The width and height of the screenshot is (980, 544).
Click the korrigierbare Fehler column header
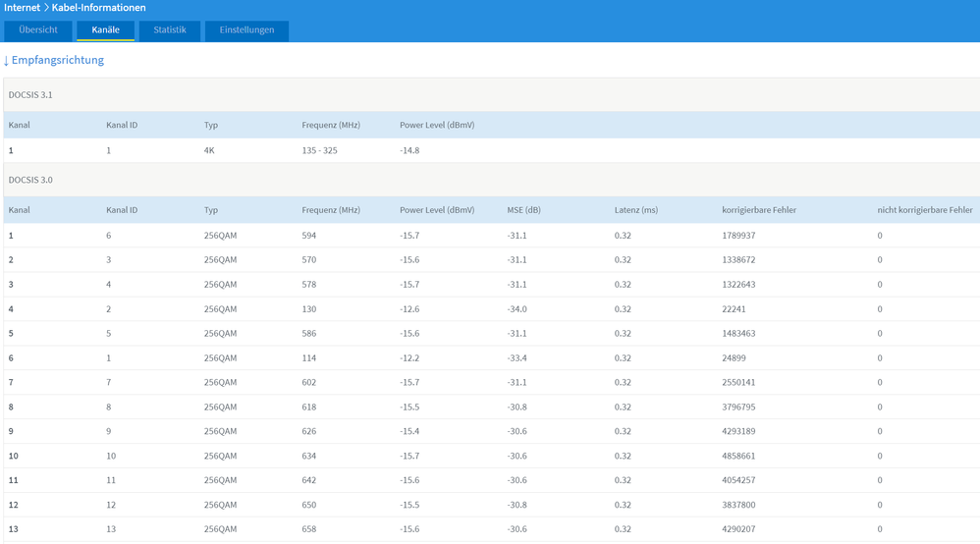point(759,210)
